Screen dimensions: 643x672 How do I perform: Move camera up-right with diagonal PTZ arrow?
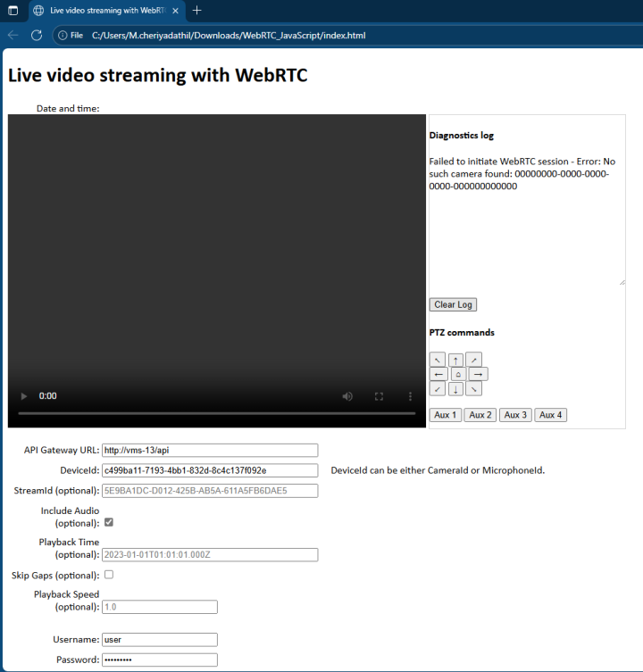(x=474, y=360)
